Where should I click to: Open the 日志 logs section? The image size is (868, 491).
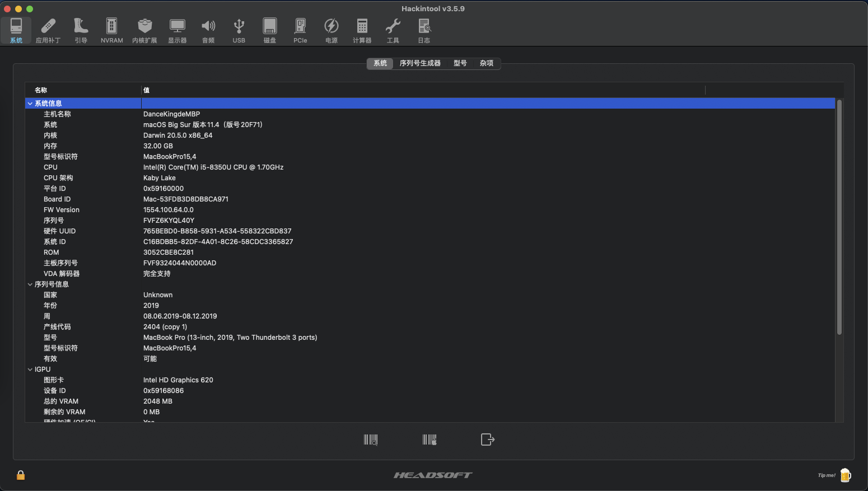(424, 30)
